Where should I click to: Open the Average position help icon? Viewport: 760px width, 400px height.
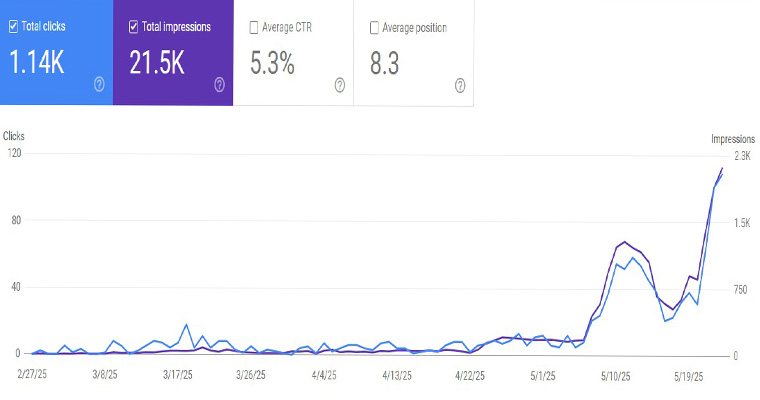460,85
